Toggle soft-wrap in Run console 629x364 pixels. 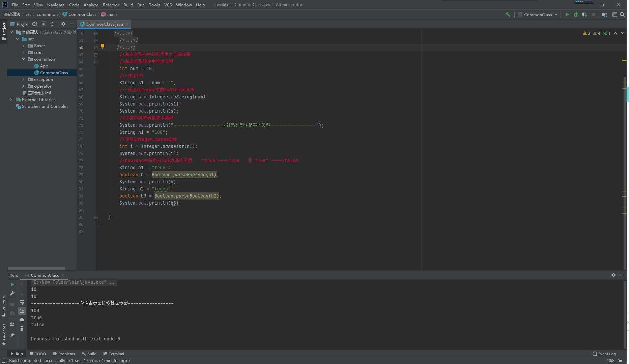click(22, 302)
